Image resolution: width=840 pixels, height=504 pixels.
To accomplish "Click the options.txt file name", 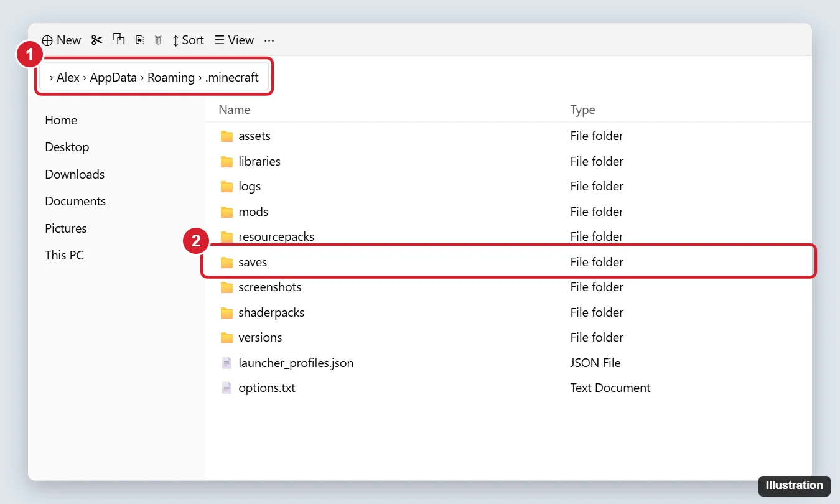I will [x=267, y=388].
